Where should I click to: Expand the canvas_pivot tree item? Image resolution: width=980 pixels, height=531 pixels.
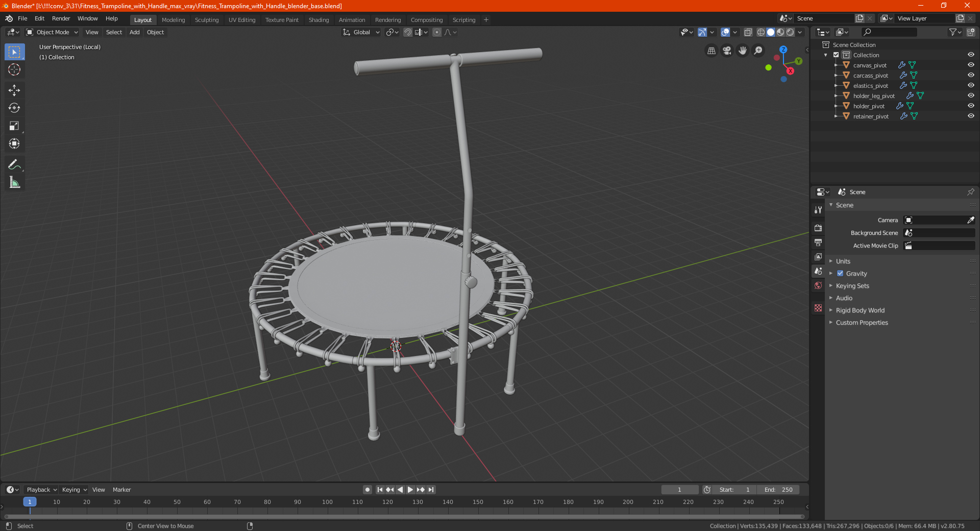(x=836, y=65)
